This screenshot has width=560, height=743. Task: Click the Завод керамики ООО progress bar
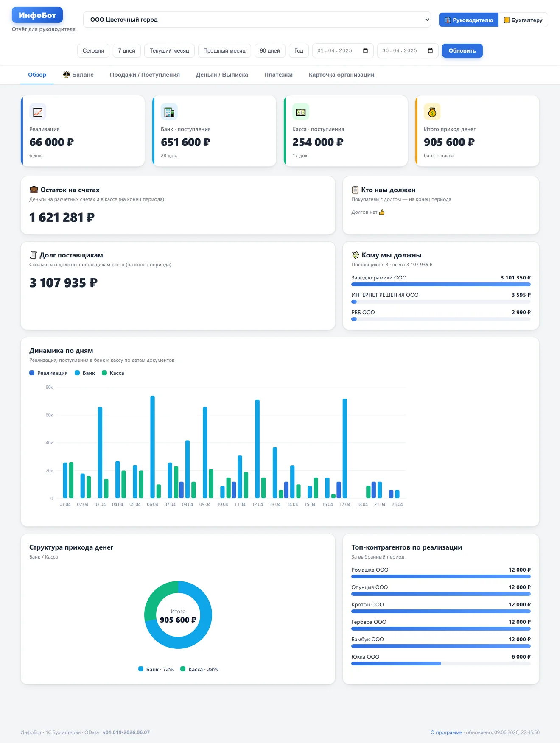coord(441,285)
